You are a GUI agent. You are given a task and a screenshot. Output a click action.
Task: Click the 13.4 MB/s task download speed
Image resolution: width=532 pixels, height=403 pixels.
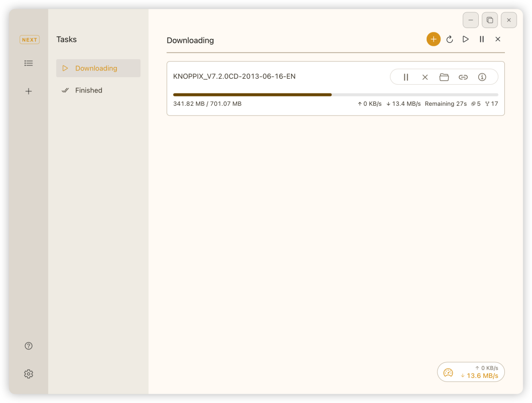[403, 104]
